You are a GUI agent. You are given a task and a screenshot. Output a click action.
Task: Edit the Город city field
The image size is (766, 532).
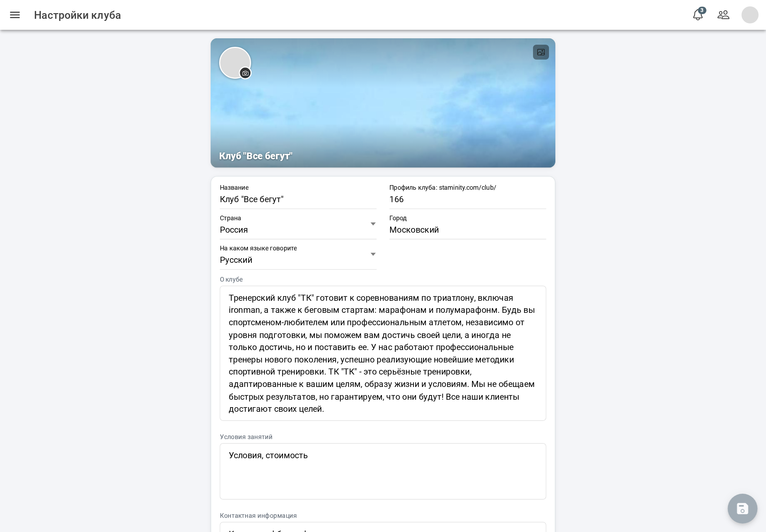(468, 229)
